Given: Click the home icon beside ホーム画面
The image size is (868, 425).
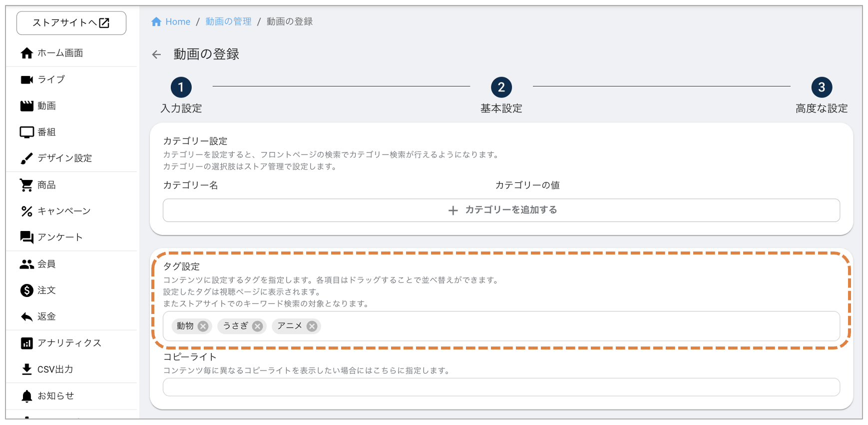Looking at the screenshot, I should [27, 53].
